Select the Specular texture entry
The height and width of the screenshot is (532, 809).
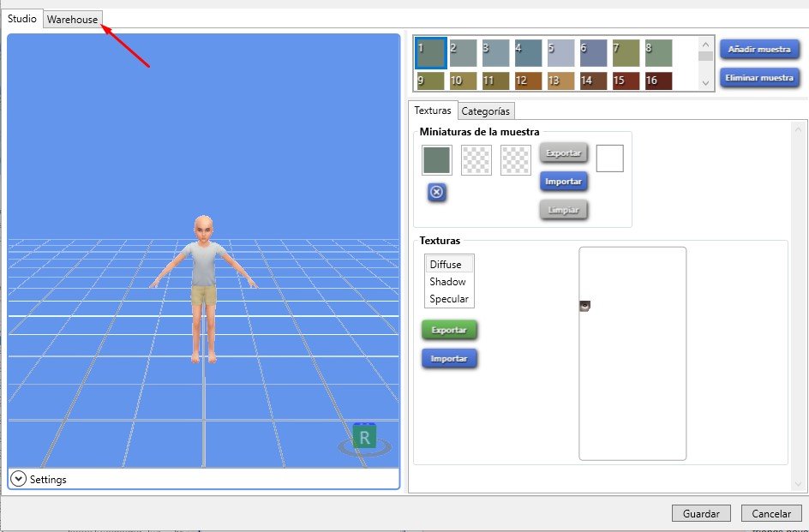449,299
